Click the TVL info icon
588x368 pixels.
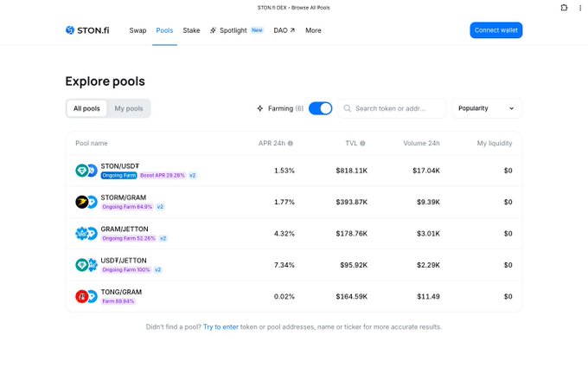[362, 143]
